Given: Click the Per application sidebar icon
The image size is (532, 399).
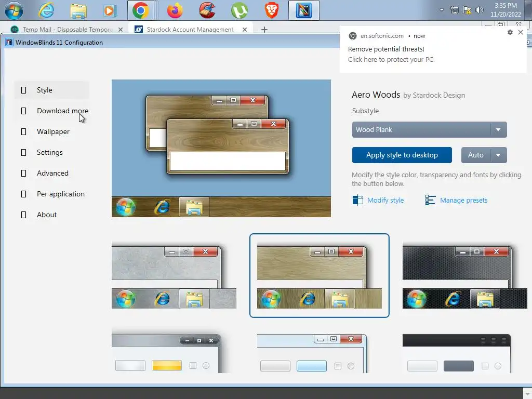Looking at the screenshot, I should (x=23, y=194).
